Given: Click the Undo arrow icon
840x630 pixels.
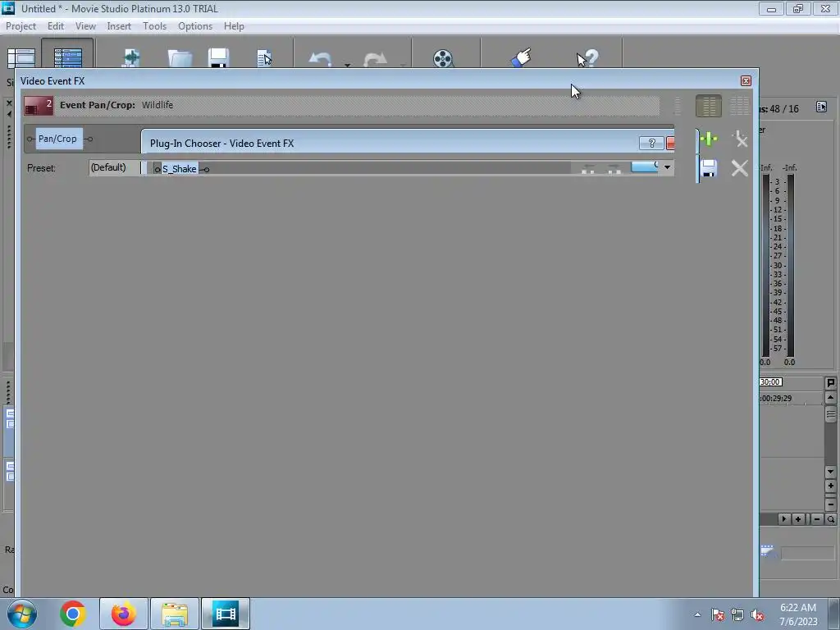Looking at the screenshot, I should coord(321,59).
